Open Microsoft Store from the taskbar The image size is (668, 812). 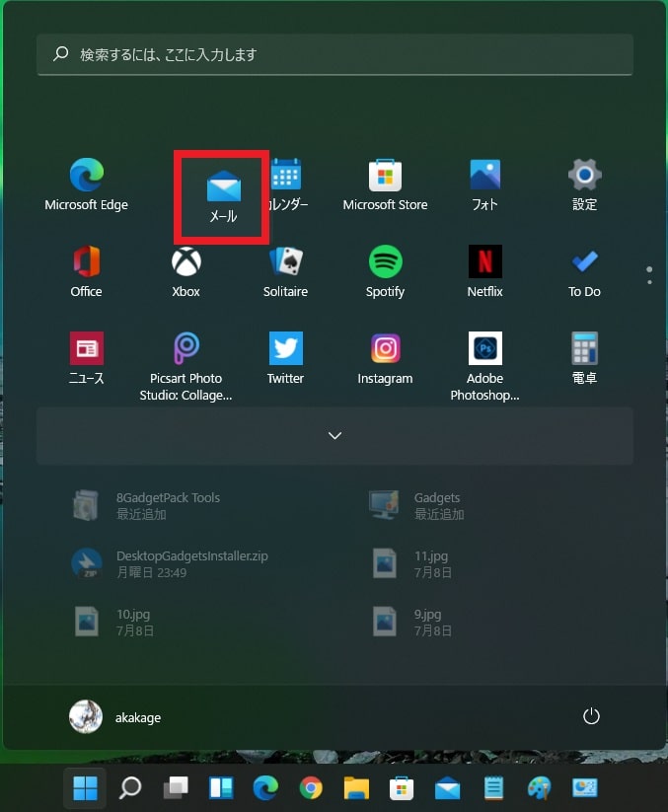point(402,788)
